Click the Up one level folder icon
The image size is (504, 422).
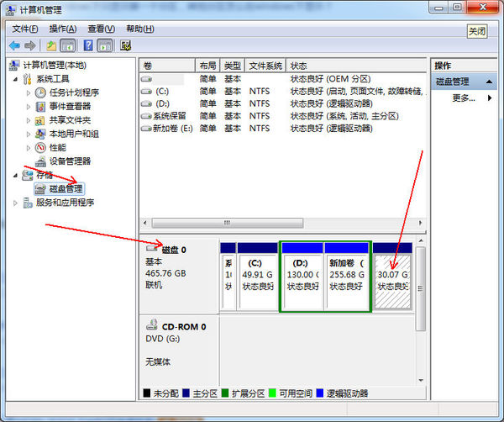point(51,45)
